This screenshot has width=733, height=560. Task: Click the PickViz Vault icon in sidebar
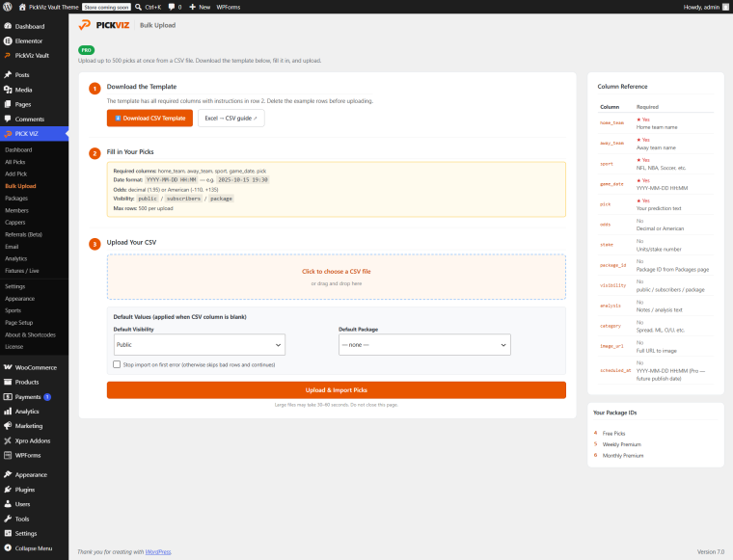tap(8, 56)
